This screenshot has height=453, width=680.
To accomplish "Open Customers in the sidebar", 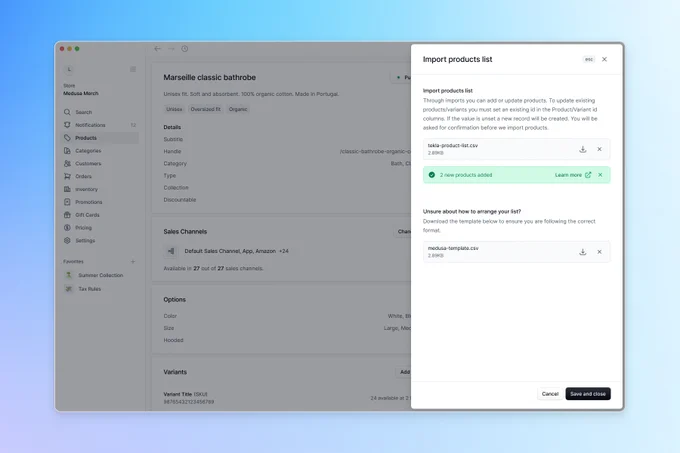I will (x=100, y=163).
